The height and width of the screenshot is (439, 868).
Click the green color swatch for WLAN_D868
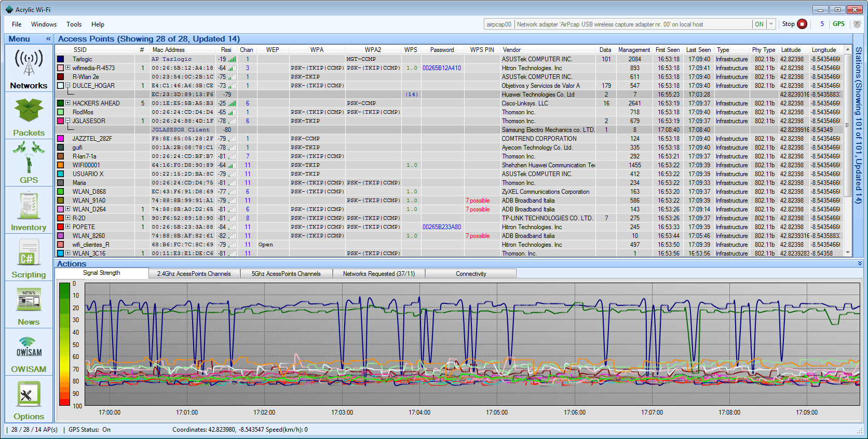60,192
